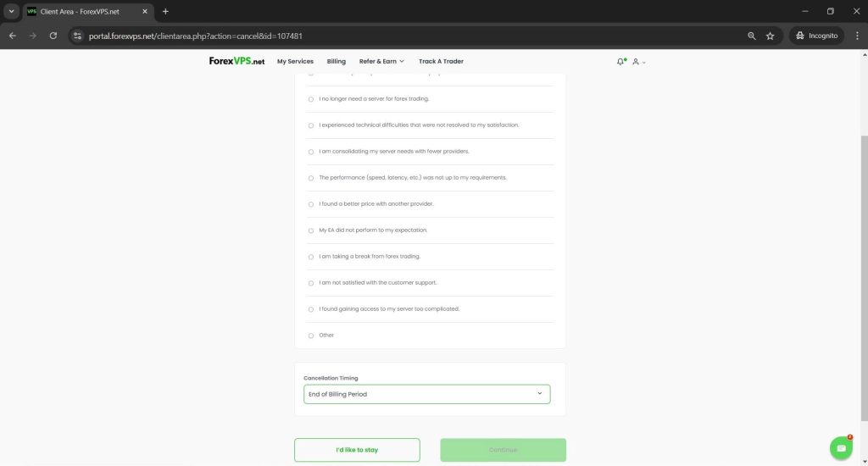Click the browser address bar URL

[x=196, y=36]
